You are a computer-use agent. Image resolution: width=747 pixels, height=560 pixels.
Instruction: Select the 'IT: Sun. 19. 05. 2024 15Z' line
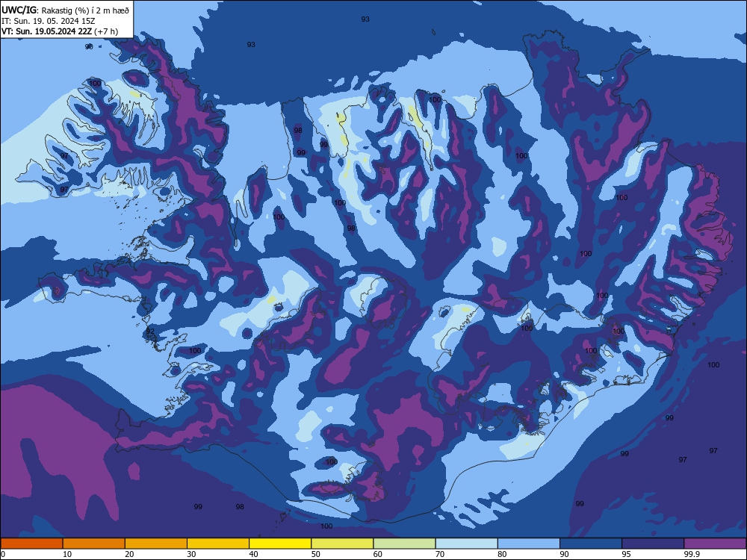pos(48,21)
